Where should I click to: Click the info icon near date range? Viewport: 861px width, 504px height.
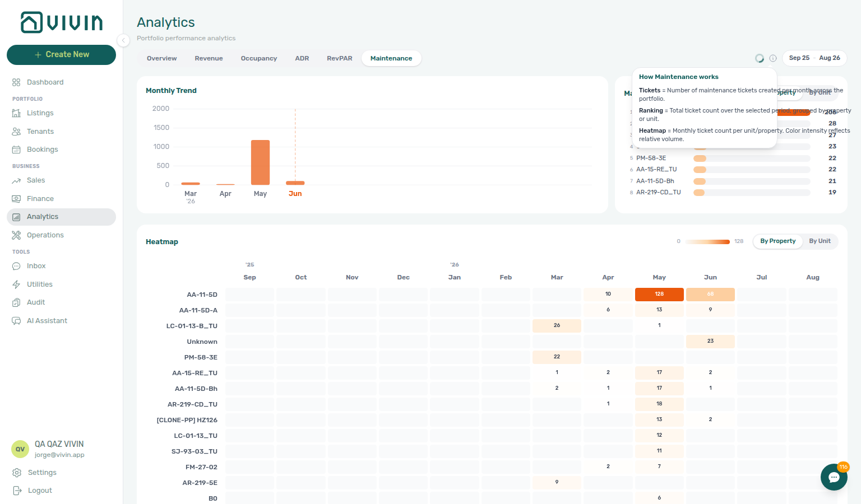tap(773, 58)
